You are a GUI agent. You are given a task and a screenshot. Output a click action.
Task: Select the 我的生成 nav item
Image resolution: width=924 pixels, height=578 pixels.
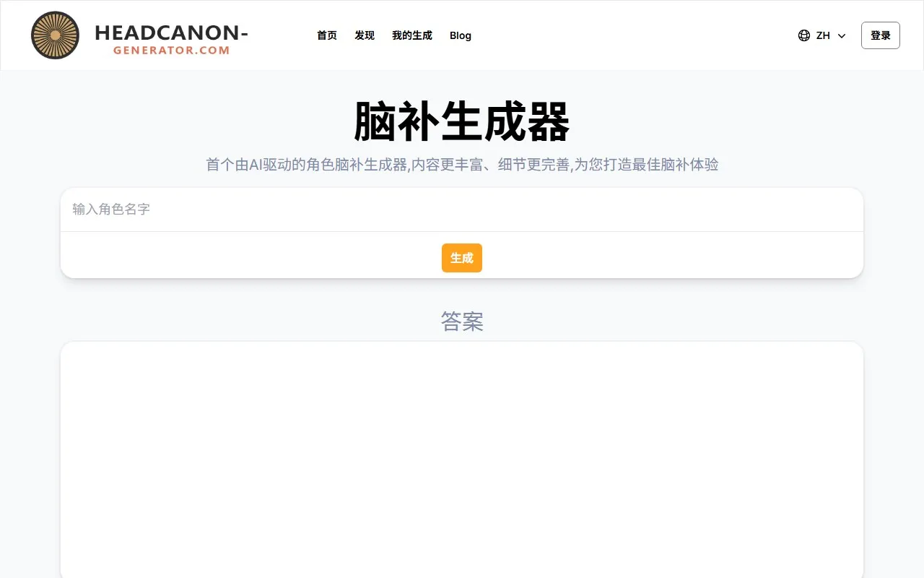[412, 35]
